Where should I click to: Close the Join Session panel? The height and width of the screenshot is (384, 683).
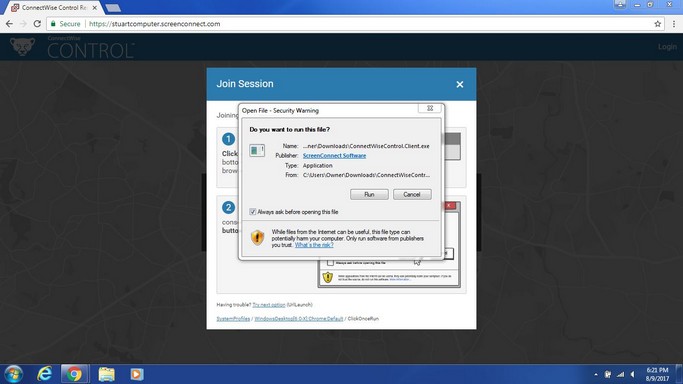point(460,84)
